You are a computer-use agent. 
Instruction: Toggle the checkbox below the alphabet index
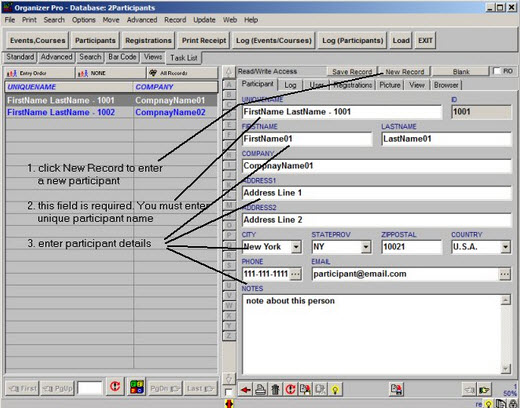pos(229,392)
